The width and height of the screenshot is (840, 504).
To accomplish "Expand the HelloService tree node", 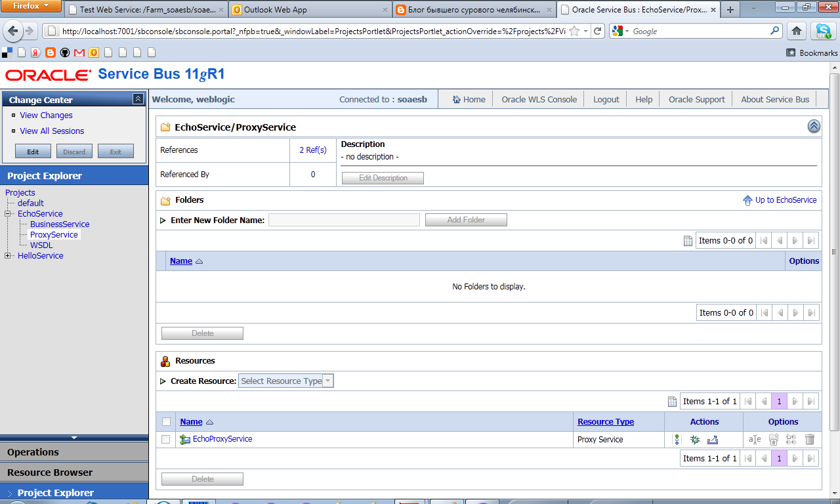I will (x=8, y=256).
